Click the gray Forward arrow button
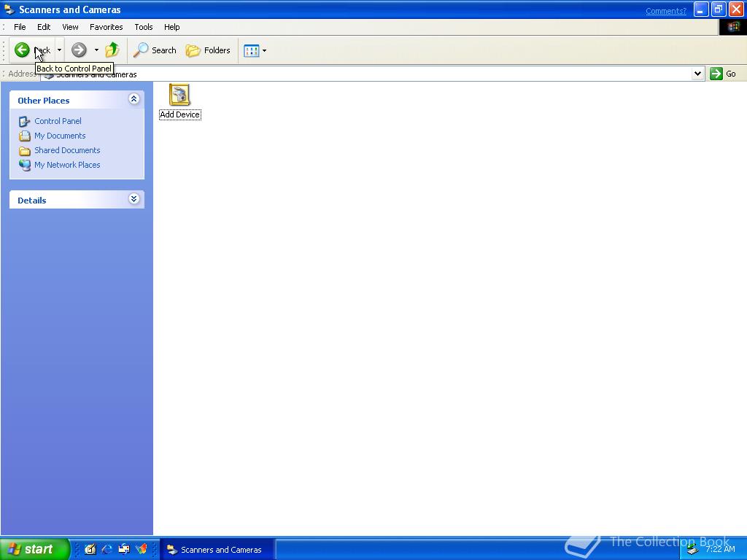The image size is (747, 560). coord(79,50)
